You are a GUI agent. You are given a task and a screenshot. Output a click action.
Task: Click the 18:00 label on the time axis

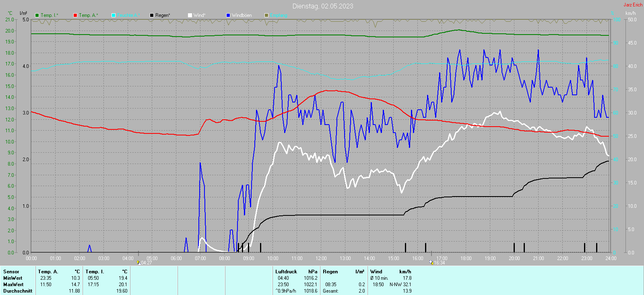pyautogui.click(x=466, y=258)
